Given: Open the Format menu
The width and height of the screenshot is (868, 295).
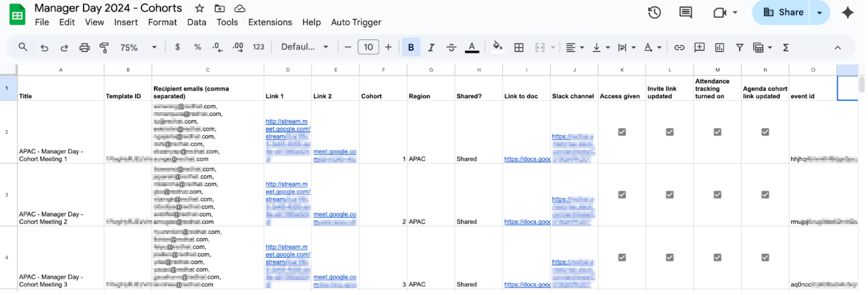Looking at the screenshot, I should (162, 22).
